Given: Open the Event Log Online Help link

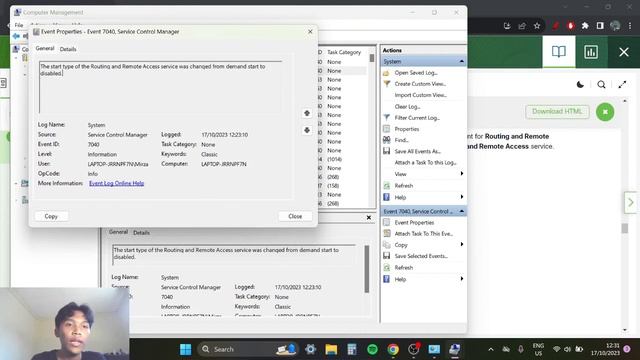Looking at the screenshot, I should point(116,183).
